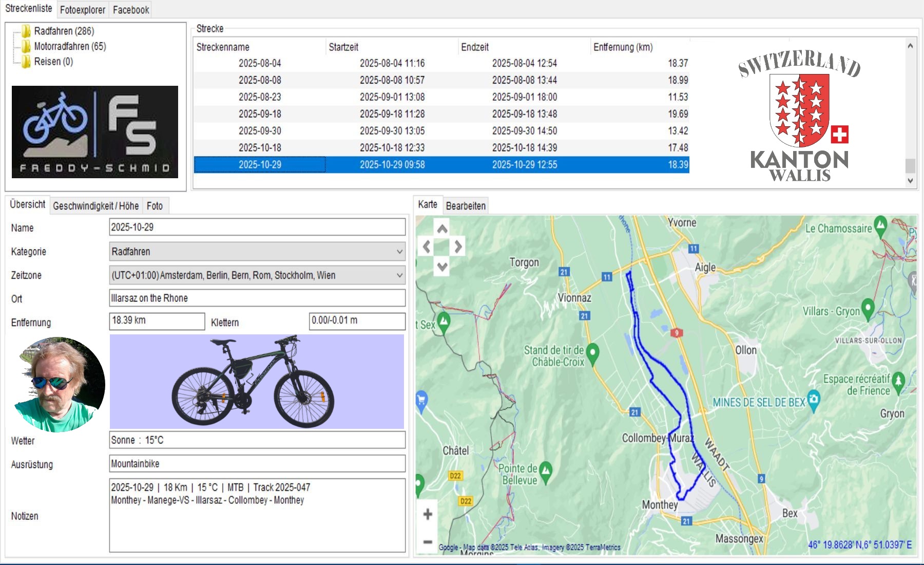Switch to the Bearbeiten map tab

465,206
